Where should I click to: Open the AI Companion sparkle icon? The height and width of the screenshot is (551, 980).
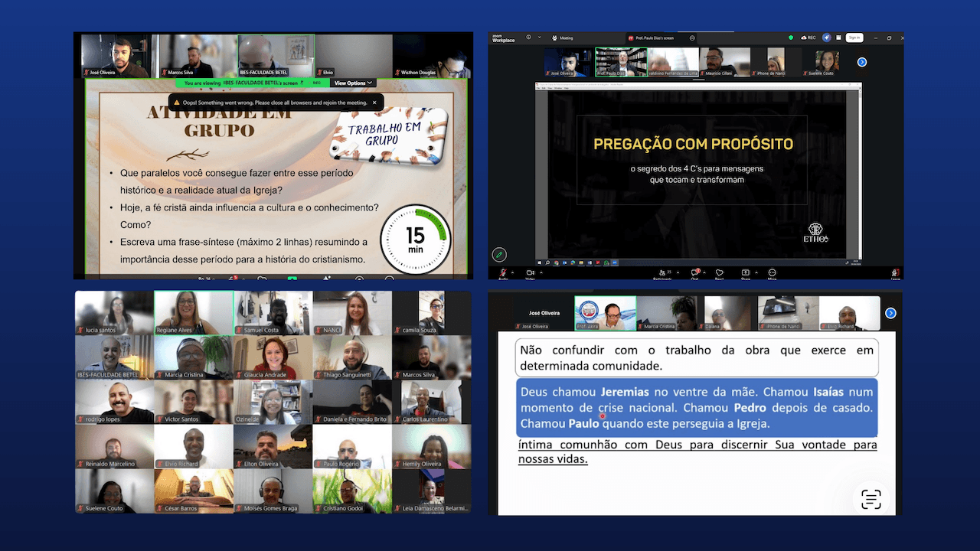click(x=827, y=37)
